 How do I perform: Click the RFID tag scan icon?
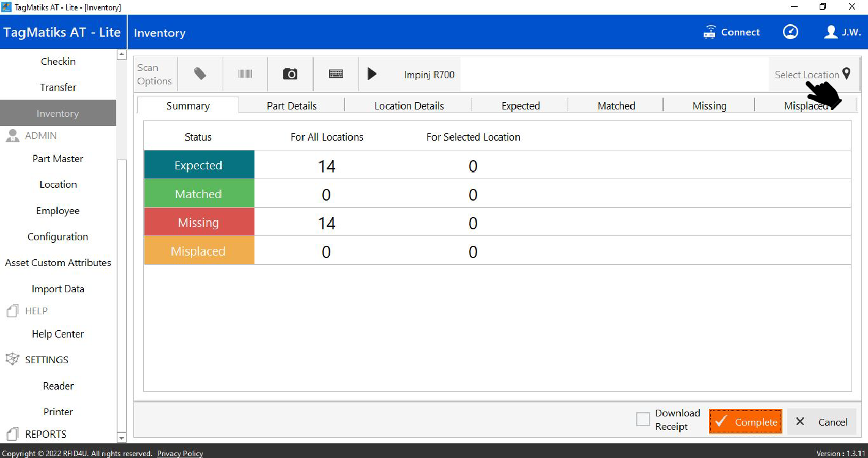pos(200,74)
